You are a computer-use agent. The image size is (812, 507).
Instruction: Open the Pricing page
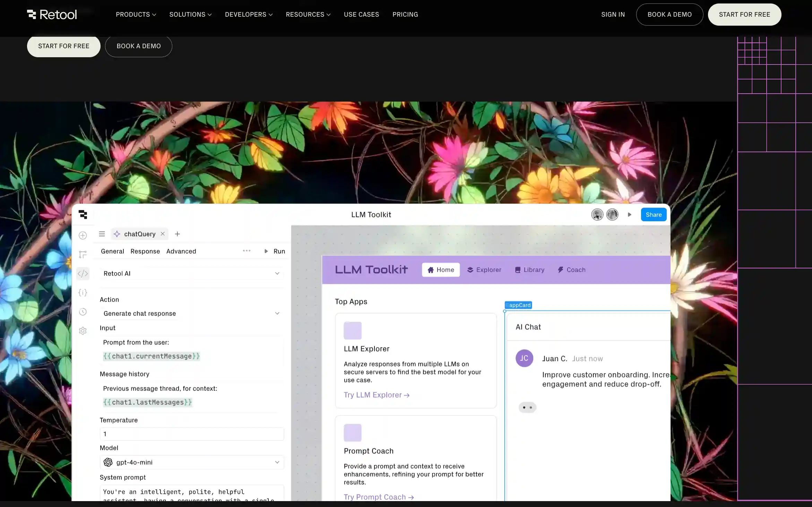coord(405,15)
